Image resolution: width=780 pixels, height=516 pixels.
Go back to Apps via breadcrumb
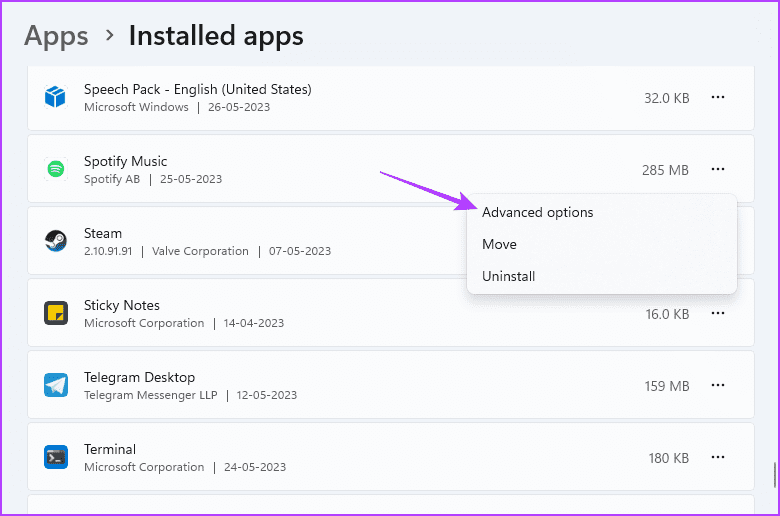56,36
